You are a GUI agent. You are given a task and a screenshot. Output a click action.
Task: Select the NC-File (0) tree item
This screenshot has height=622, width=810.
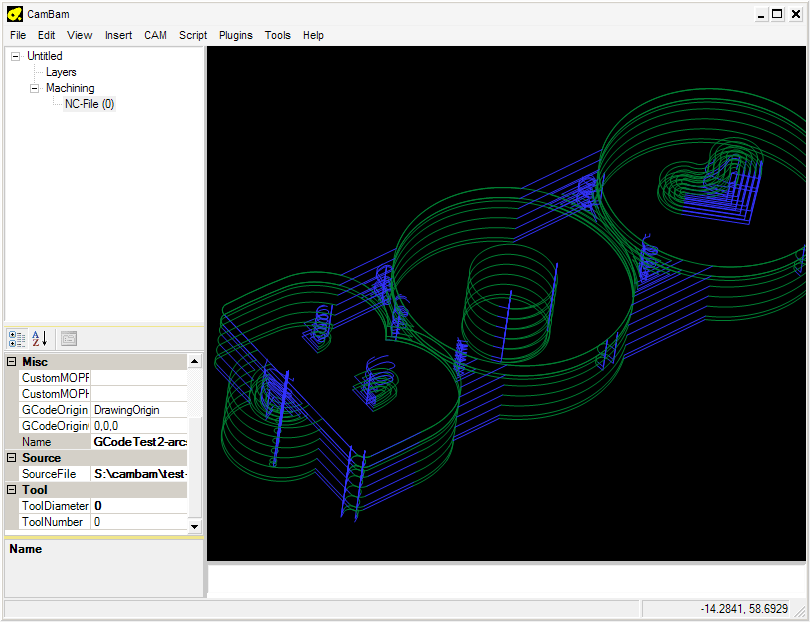point(89,104)
